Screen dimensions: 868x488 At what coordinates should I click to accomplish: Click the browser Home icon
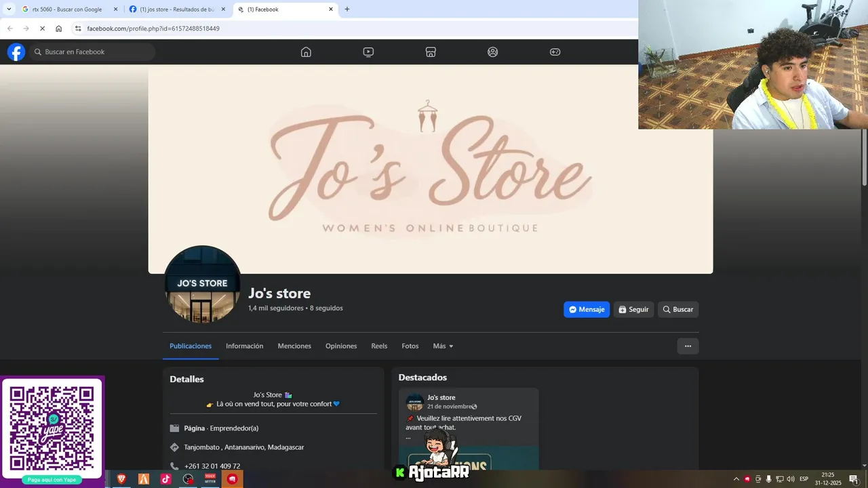pos(59,28)
